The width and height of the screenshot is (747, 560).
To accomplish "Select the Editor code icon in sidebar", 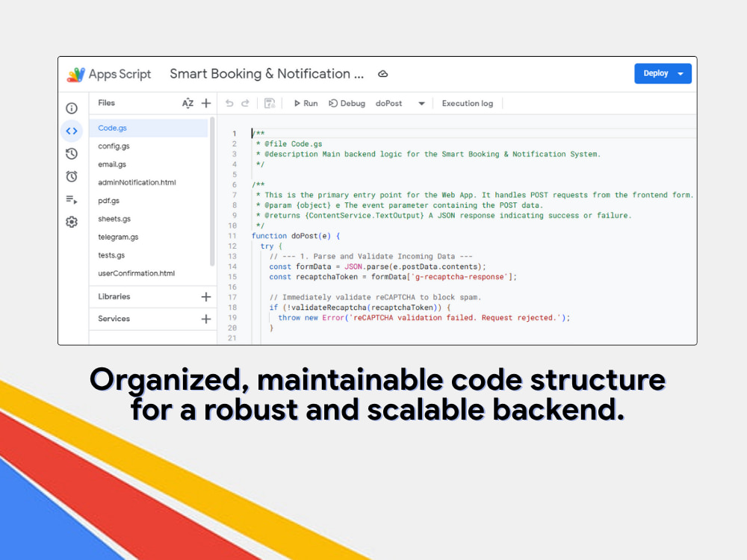I will click(x=72, y=131).
